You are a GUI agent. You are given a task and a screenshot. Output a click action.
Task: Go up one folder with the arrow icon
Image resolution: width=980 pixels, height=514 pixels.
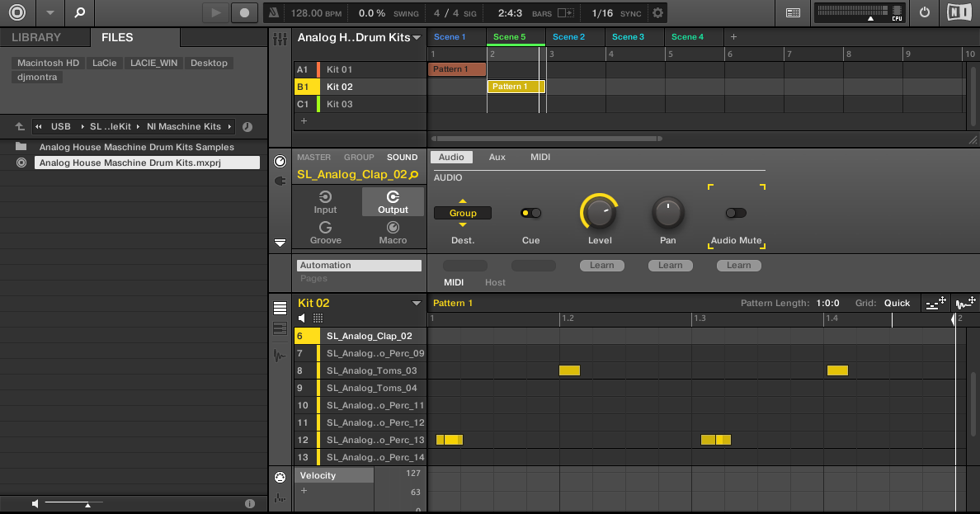(20, 126)
